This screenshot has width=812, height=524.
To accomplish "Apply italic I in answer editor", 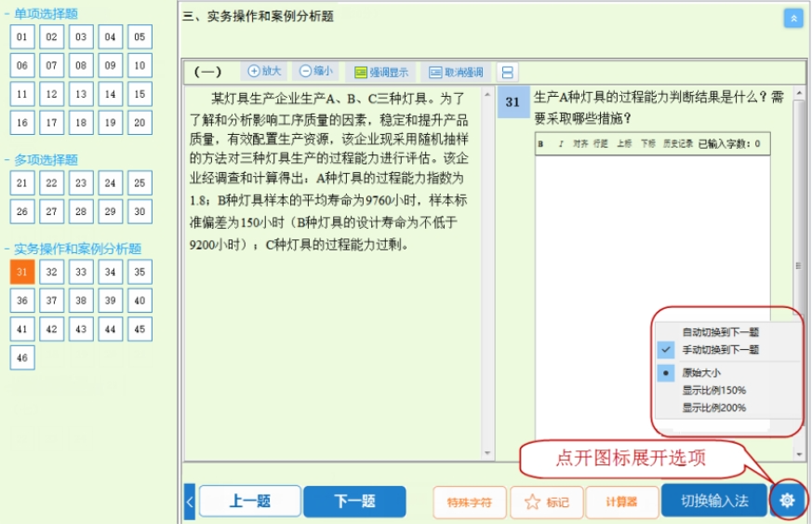I will 560,143.
